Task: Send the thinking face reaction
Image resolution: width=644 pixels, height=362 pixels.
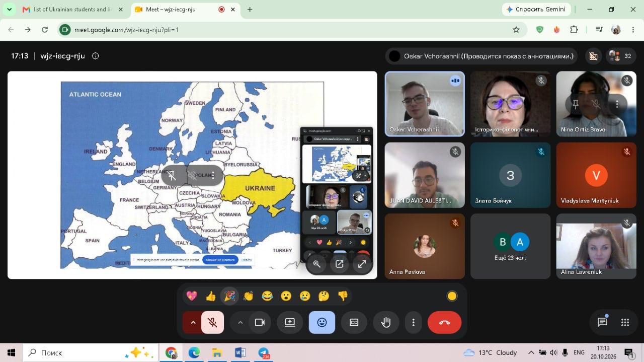Action: pyautogui.click(x=324, y=296)
